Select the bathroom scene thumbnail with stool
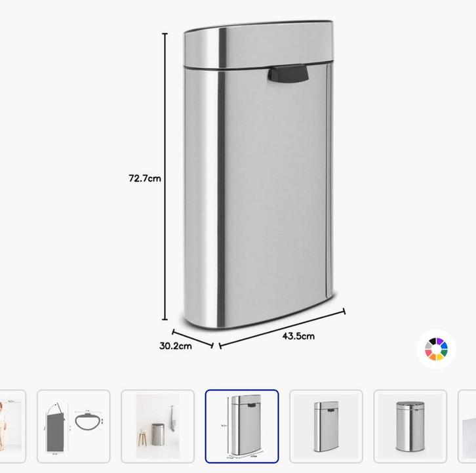The height and width of the screenshot is (473, 476). coord(157,426)
